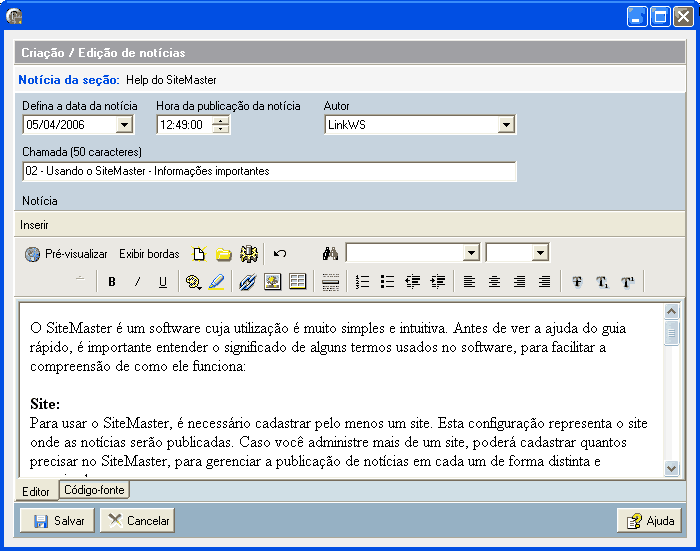Undo the last edit with the arrow icon

(280, 254)
